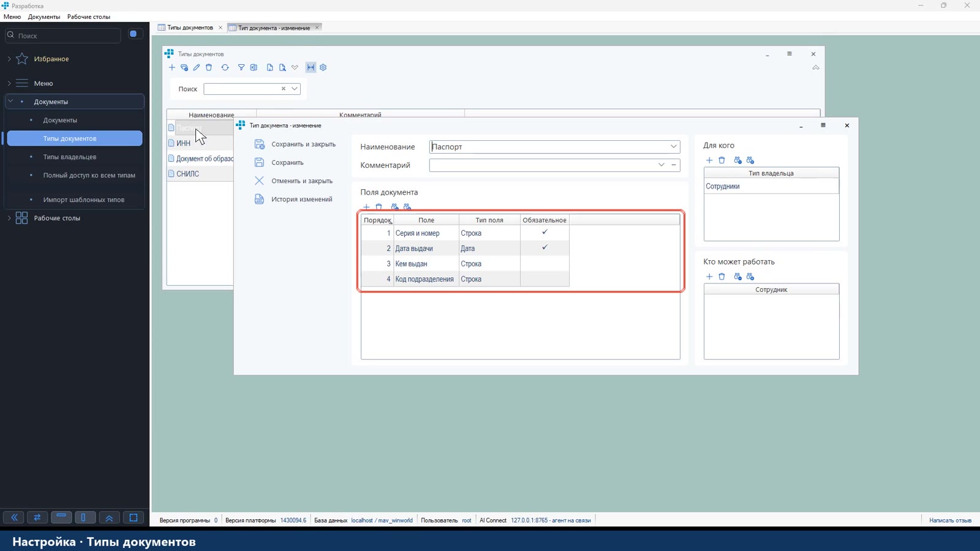980x551 pixels.
Task: Click the swap arrows button in sidebar bottom
Action: coord(37,517)
